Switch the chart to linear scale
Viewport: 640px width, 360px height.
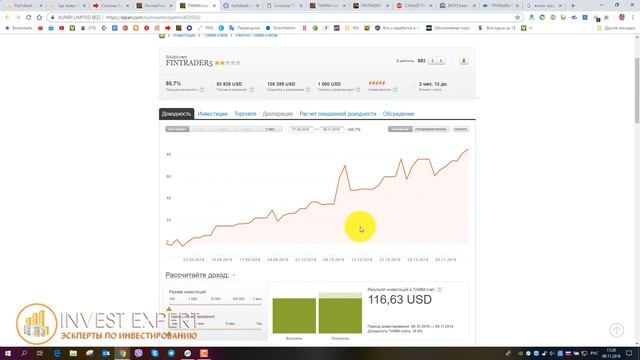tap(400, 129)
